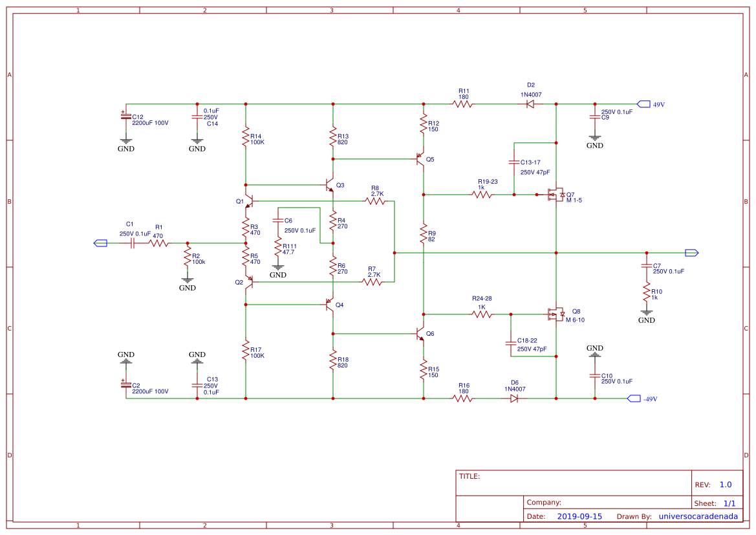Select the R2 100k resistor symbol

tap(188, 256)
